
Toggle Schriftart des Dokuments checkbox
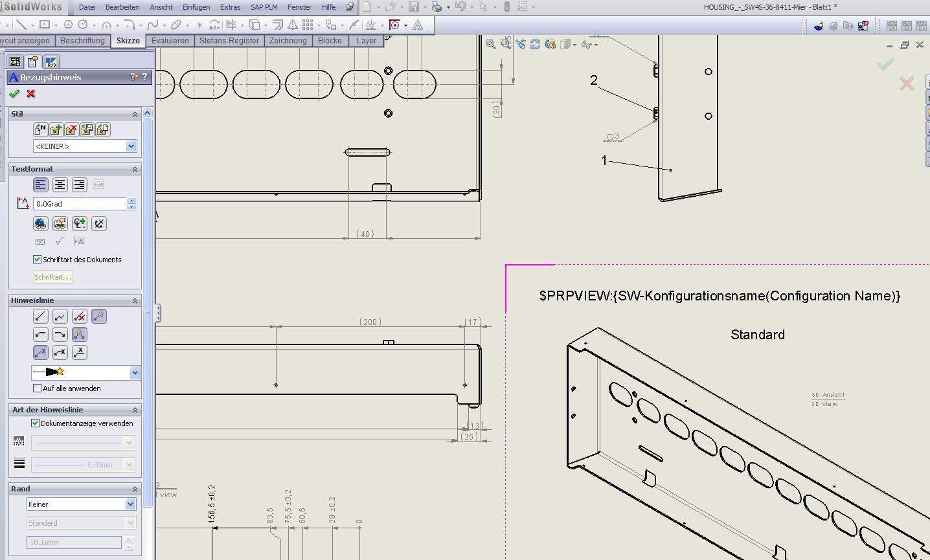tap(37, 259)
